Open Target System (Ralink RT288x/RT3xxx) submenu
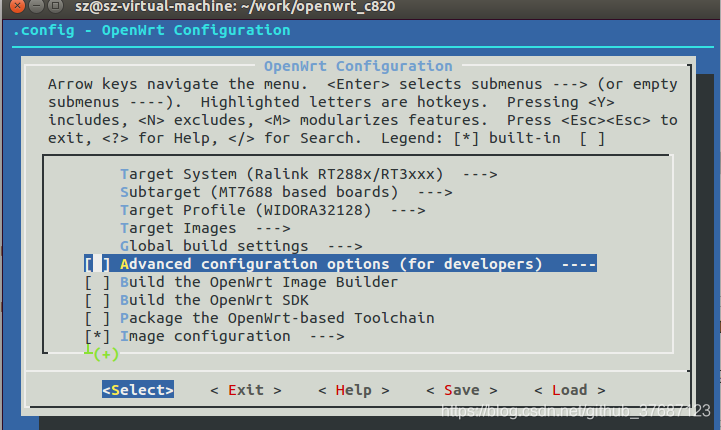 [309, 174]
